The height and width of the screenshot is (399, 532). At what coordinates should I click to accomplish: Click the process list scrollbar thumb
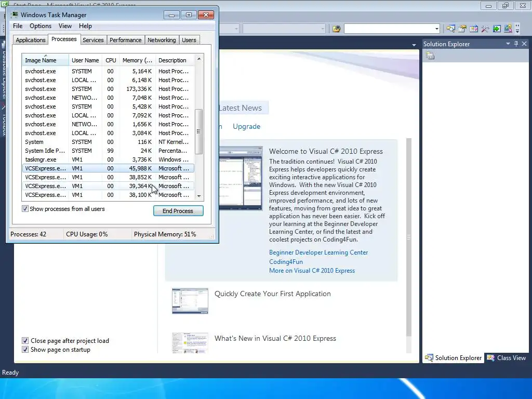click(199, 131)
